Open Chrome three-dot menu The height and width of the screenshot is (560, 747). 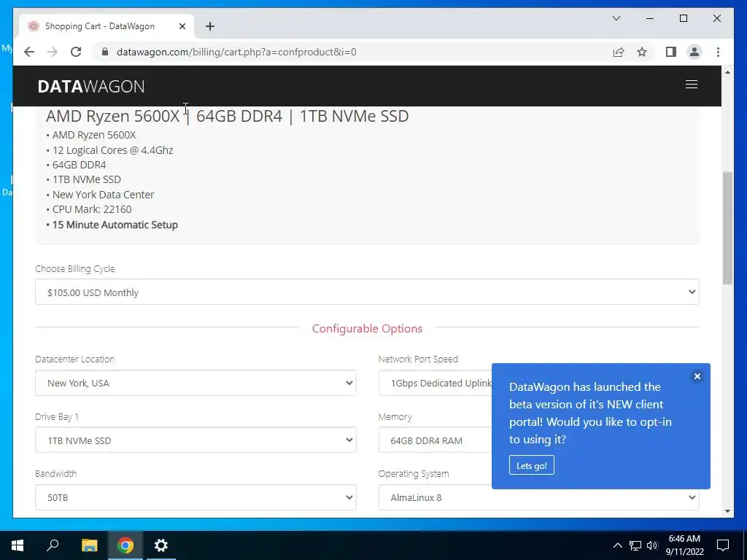[718, 52]
